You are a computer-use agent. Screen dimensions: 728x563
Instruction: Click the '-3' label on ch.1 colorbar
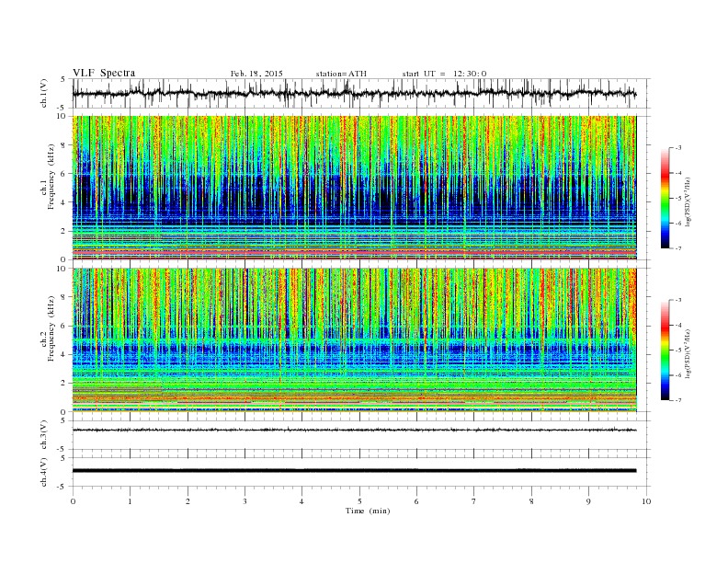pos(678,148)
